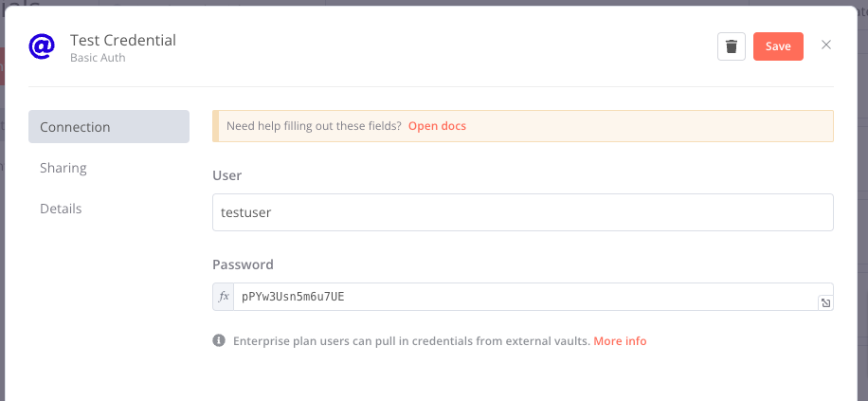Click the Basic Auth subtitle text
This screenshot has width=868, height=401.
coord(98,58)
